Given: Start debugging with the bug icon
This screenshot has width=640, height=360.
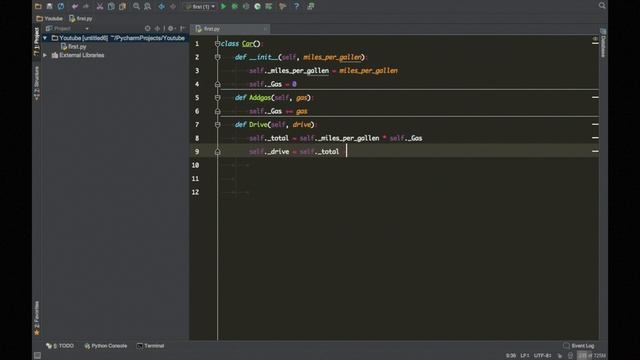Looking at the screenshot, I should point(235,6).
